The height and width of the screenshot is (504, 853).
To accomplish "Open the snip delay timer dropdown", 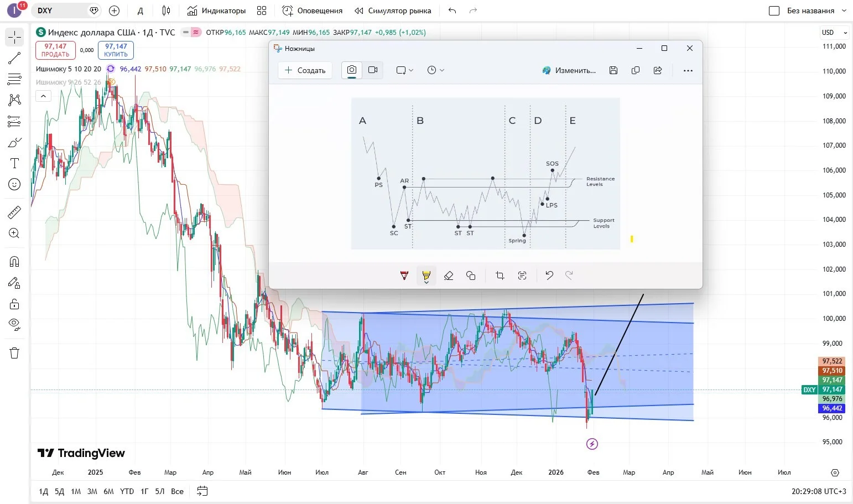I will click(436, 70).
